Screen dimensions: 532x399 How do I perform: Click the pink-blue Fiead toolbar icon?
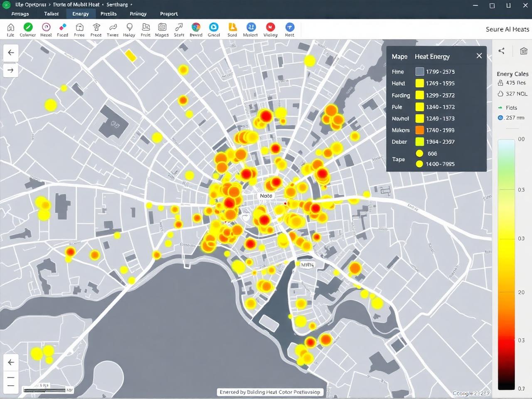(x=63, y=27)
